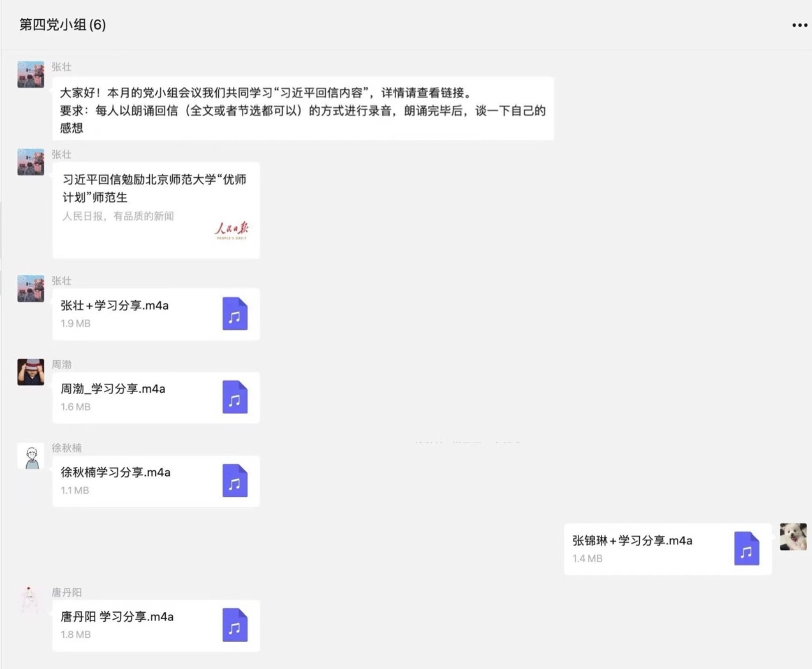Click the music icon on 张壮+学习分享.m4a
812x669 pixels.
coord(235,314)
